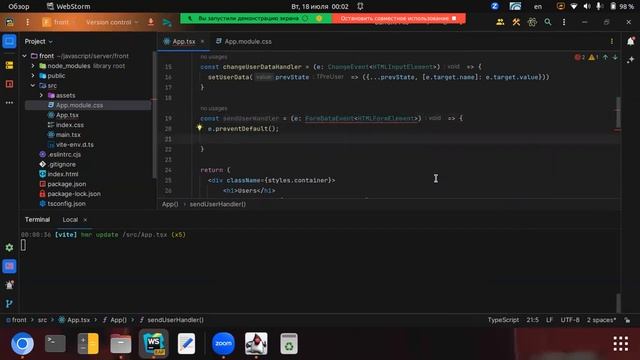Open the Git tool window icon
The image size is (640, 360).
pyautogui.click(x=9, y=304)
